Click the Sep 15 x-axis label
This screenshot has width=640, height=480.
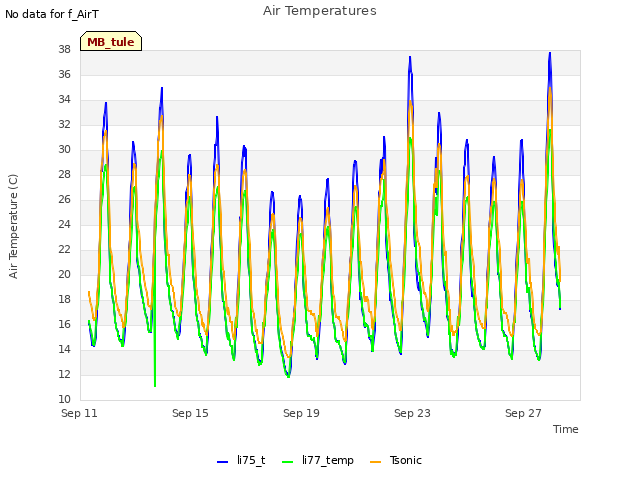pyautogui.click(x=190, y=413)
